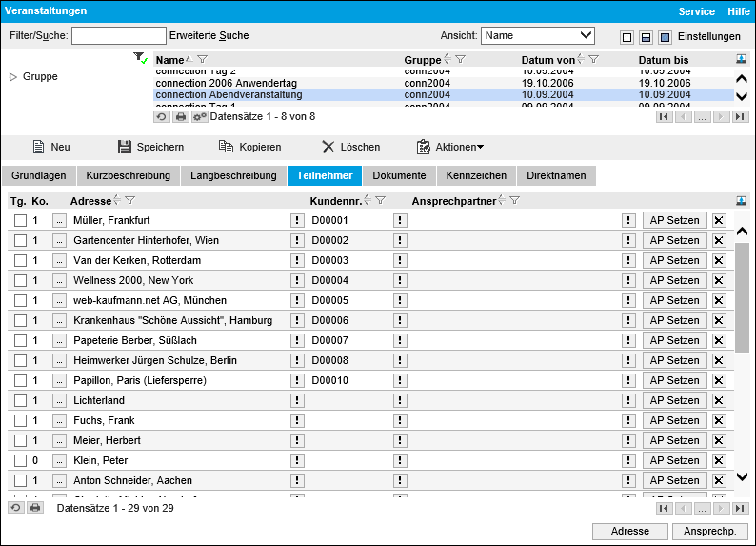756x546 pixels.
Task: Click the filter funnel next to Ansprechpartner column
Action: [514, 200]
